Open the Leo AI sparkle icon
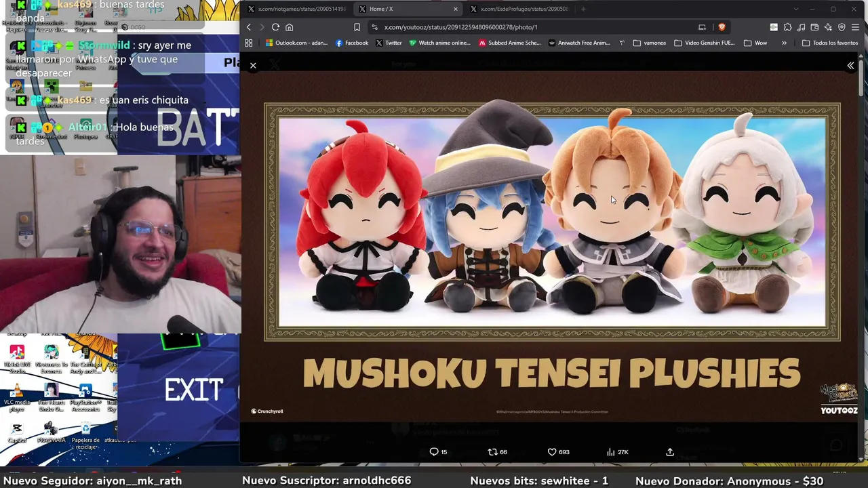 click(x=828, y=27)
